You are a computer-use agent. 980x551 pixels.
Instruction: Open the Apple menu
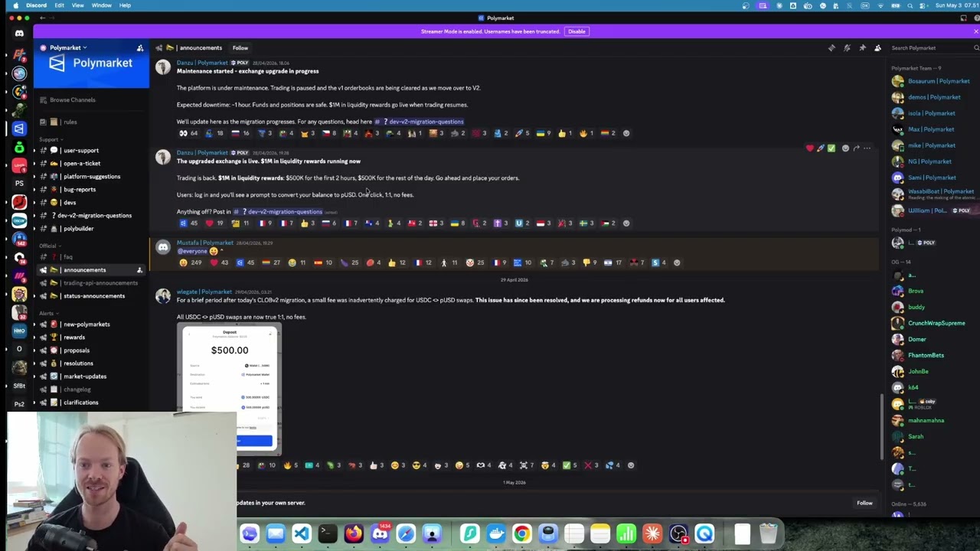15,5
